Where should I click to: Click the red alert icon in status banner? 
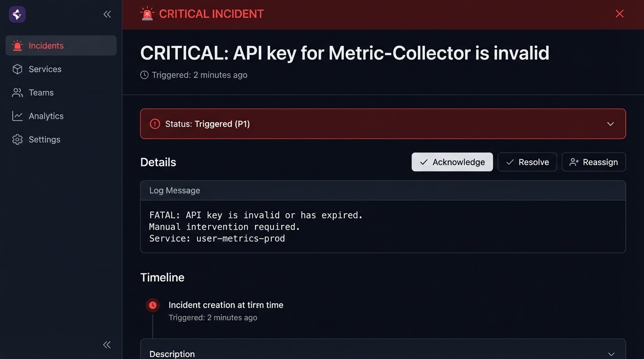[155, 124]
